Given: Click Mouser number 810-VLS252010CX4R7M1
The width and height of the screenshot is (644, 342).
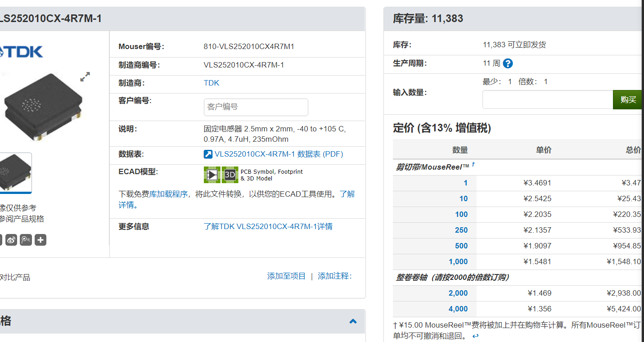Looking at the screenshot, I should pos(249,46).
